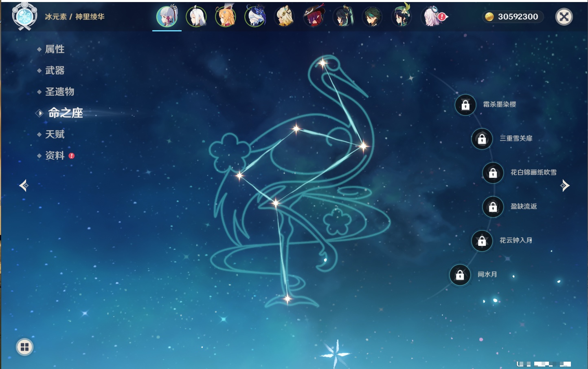The height and width of the screenshot is (369, 588).
Task: Go to next character with right arrow
Action: (565, 186)
